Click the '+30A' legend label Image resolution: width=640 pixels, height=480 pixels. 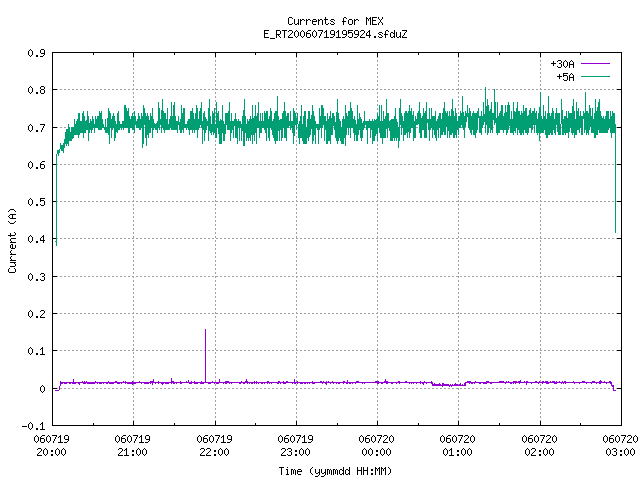coord(562,64)
